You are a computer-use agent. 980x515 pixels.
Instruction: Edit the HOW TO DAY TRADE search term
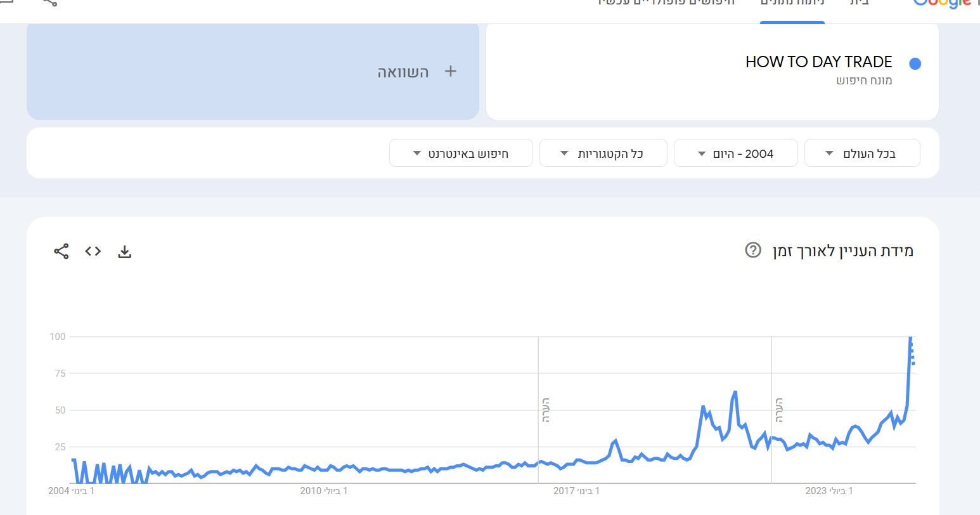(818, 62)
